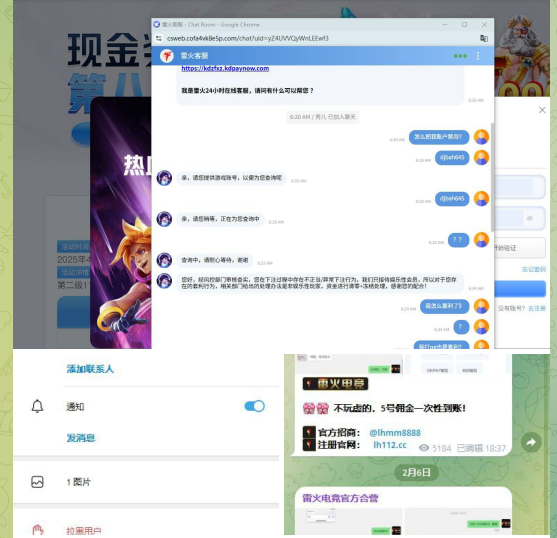Image resolution: width=557 pixels, height=538 pixels.
Task: Click the 雷火电竞 black banner in the post
Action: [335, 384]
